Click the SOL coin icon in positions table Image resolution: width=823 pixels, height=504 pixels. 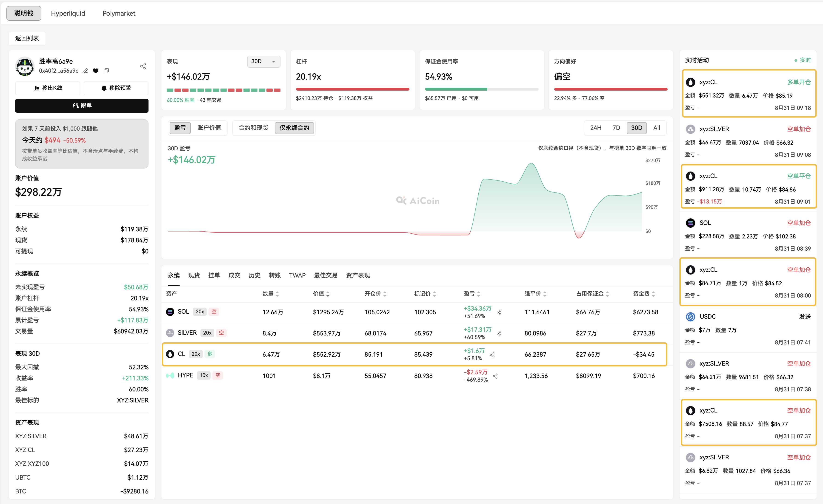[170, 312]
